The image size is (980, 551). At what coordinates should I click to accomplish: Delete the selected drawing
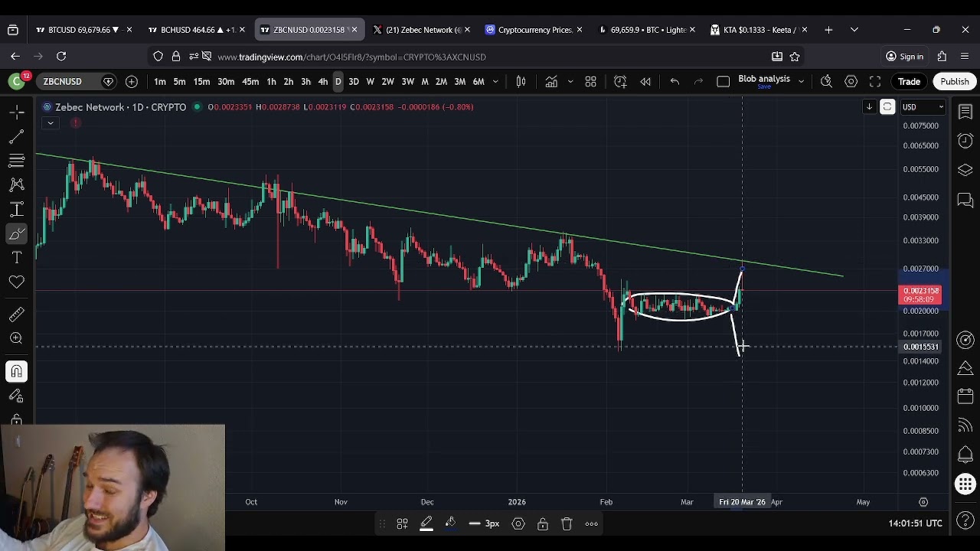(567, 523)
